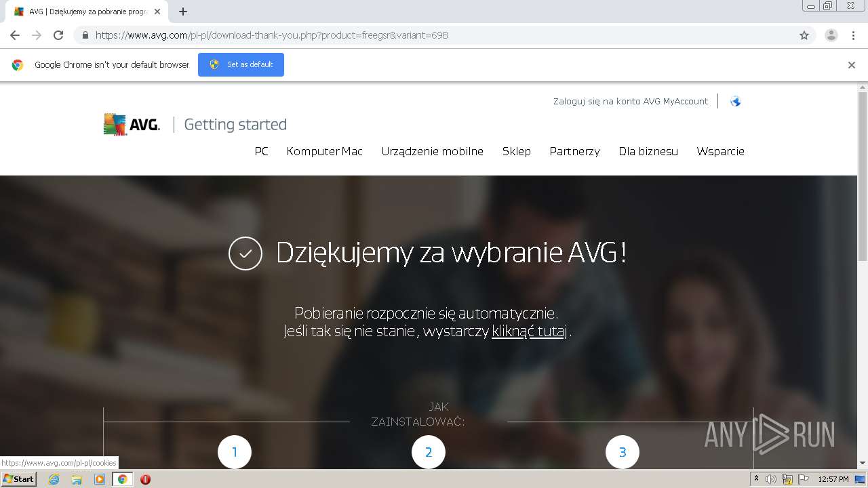Screen dimensions: 868x488
Task: Click the 12:57 PM system clock
Action: [x=833, y=479]
